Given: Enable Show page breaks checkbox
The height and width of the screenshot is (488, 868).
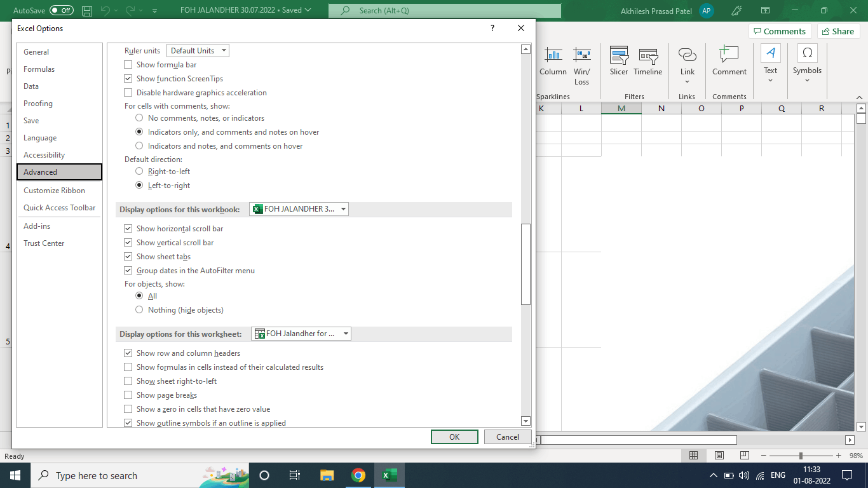Looking at the screenshot, I should 128,395.
